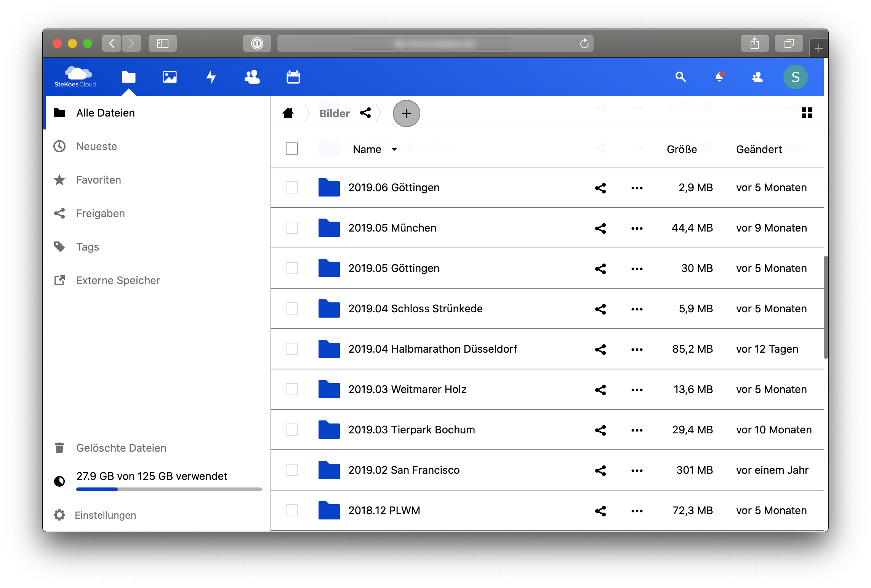This screenshot has width=871, height=588.
Task: Click the plus new-file button
Action: 406,113
